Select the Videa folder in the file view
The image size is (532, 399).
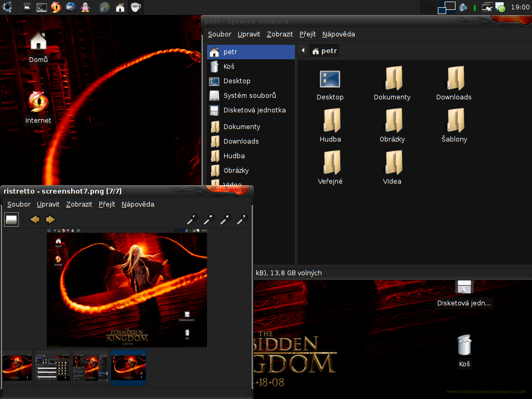[x=392, y=168]
